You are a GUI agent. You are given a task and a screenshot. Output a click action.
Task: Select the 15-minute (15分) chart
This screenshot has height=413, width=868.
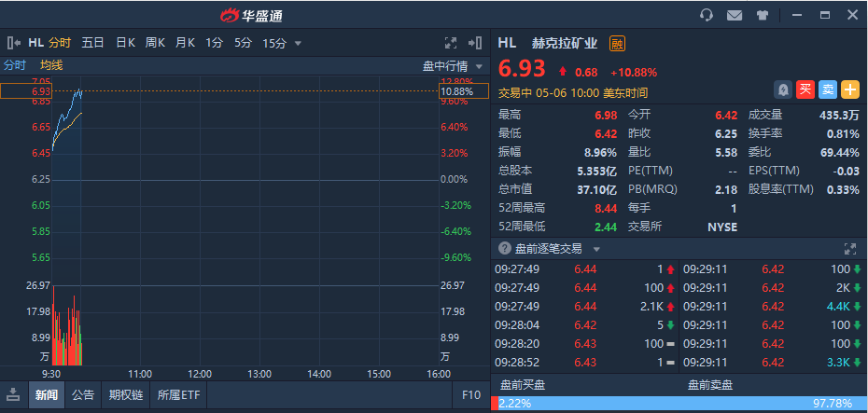coord(274,43)
